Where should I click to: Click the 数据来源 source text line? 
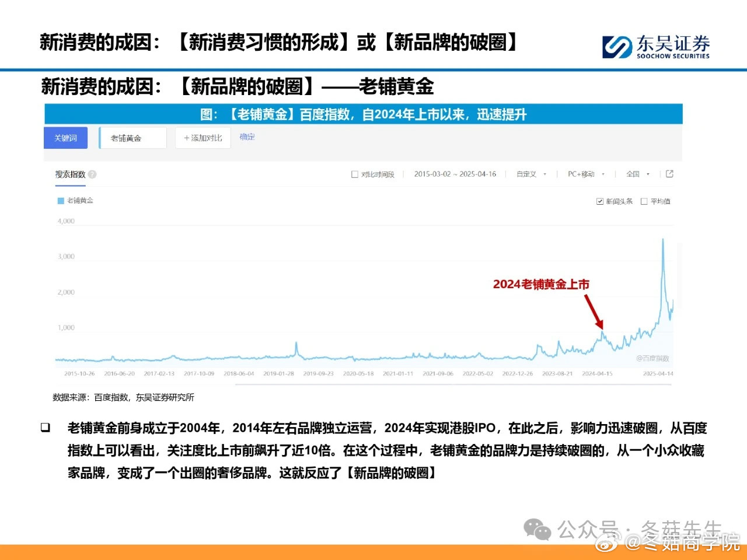coord(123,397)
